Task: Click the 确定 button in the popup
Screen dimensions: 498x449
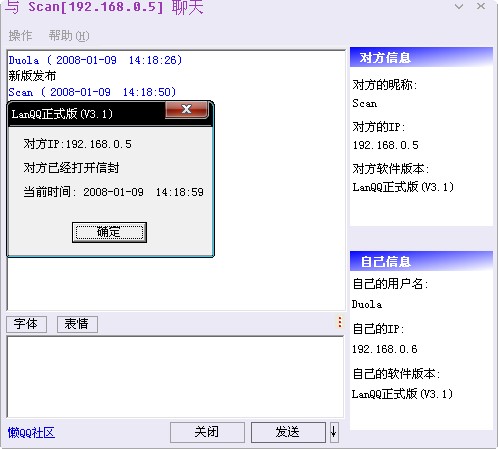Action: pyautogui.click(x=109, y=232)
